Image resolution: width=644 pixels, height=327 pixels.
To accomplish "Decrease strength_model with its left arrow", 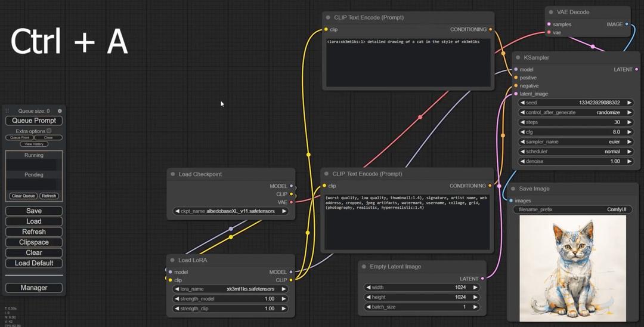I will (177, 299).
